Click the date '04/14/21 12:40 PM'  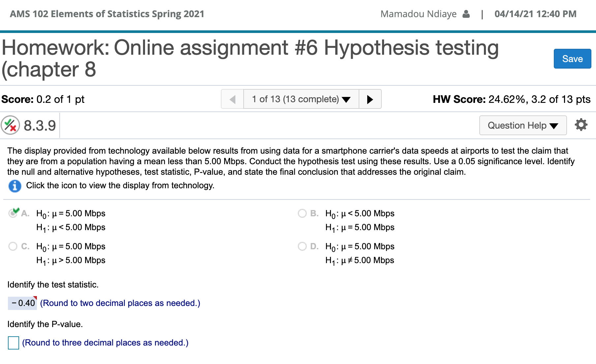click(536, 14)
